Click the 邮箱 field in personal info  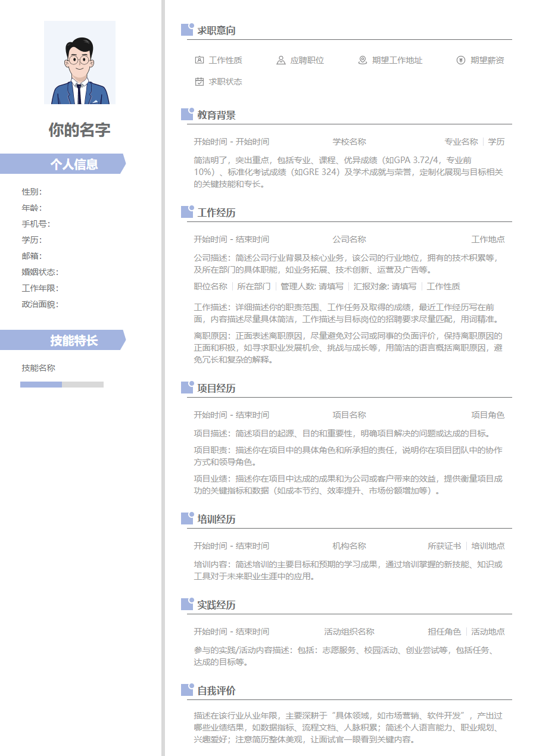(32, 256)
